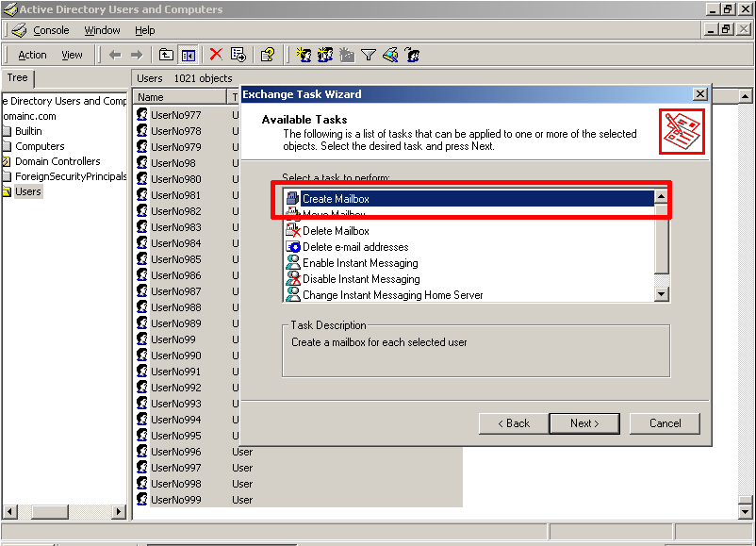Viewport: 756px width, 546px height.
Task: Select UserNo980 in the list
Action: [x=175, y=179]
